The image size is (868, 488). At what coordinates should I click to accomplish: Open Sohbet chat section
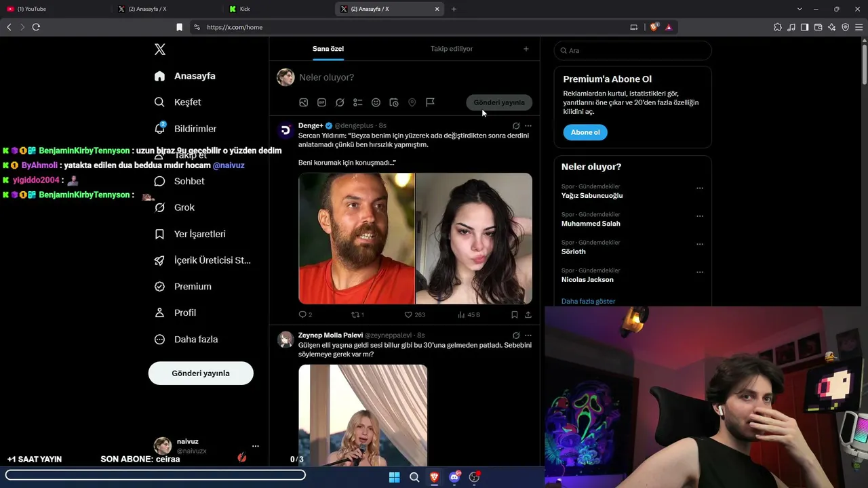point(179,181)
